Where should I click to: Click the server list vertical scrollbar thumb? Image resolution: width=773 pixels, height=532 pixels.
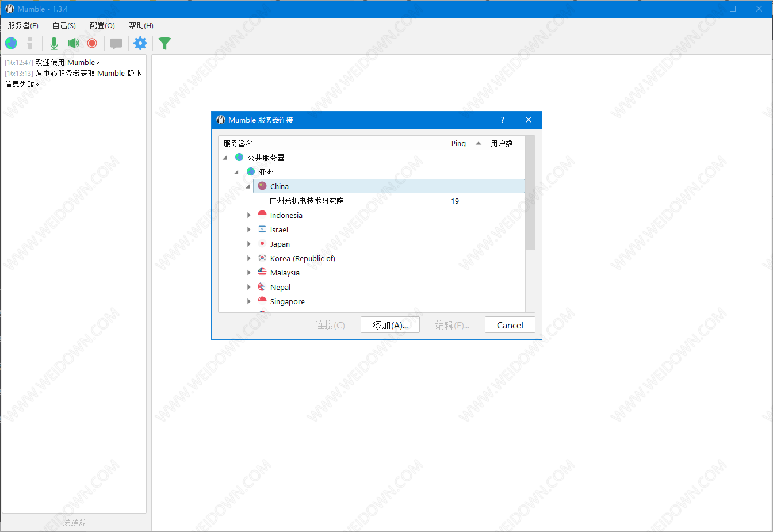(x=530, y=193)
